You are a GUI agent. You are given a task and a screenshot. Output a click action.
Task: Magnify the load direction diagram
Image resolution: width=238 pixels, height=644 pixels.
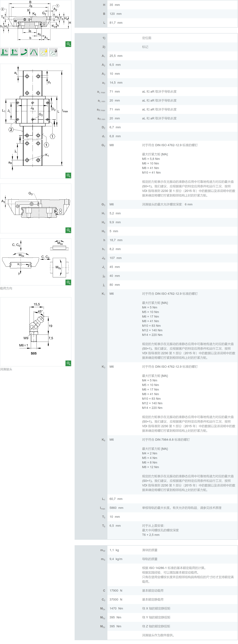coord(68,282)
